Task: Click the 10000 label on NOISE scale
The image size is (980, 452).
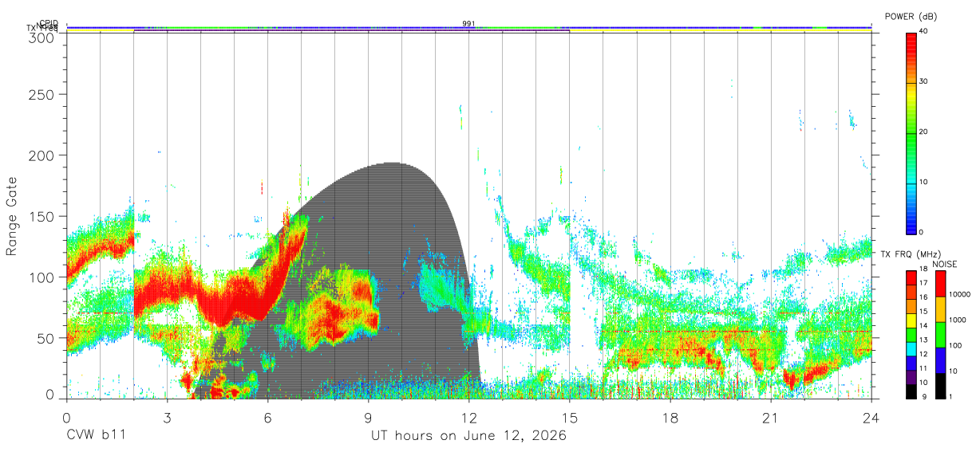Action: tap(958, 294)
